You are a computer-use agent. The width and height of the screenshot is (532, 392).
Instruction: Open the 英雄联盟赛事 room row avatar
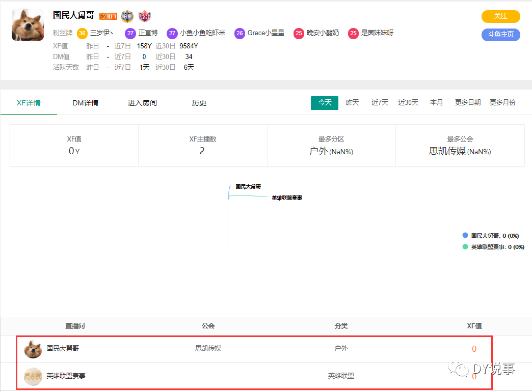(x=33, y=376)
